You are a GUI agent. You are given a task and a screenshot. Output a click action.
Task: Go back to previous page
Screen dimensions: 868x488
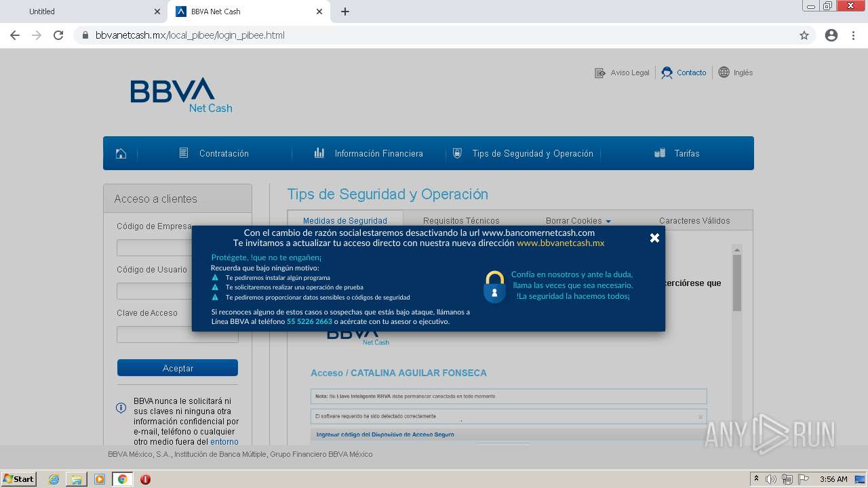tap(15, 35)
